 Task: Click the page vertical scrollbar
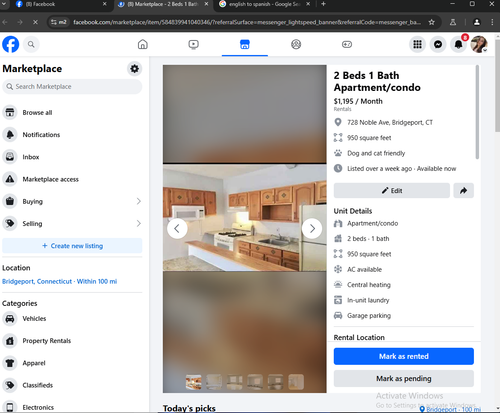[x=497, y=87]
